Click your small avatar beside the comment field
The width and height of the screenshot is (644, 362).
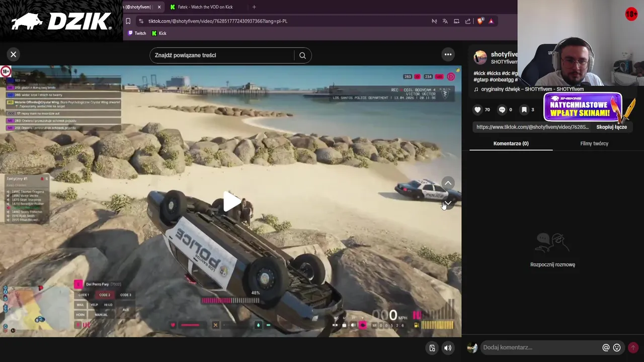coord(472,347)
